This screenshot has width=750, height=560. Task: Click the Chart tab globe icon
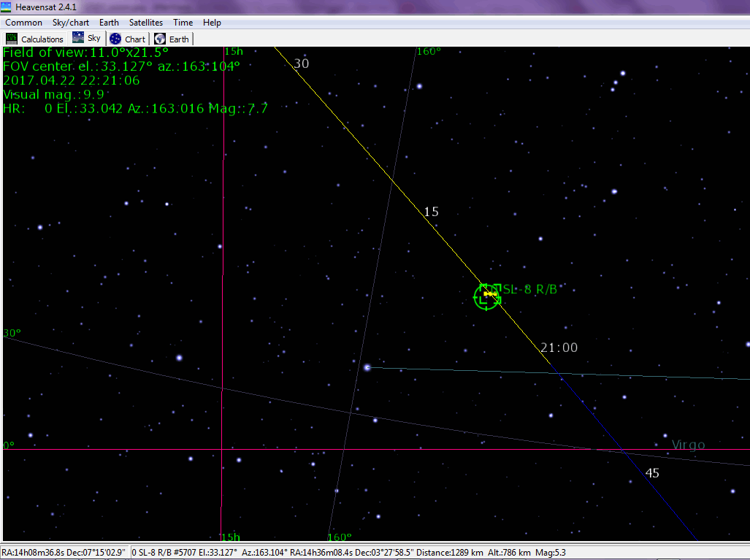[115, 39]
